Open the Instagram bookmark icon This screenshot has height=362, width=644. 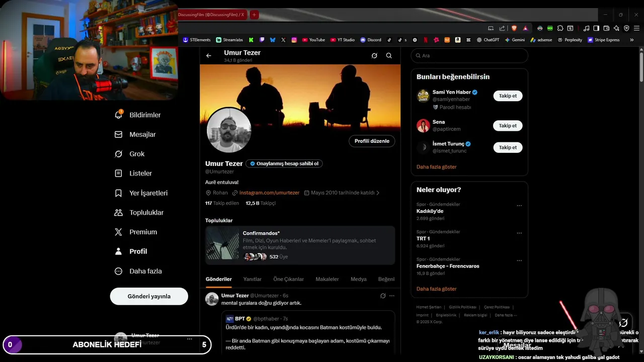point(294,40)
